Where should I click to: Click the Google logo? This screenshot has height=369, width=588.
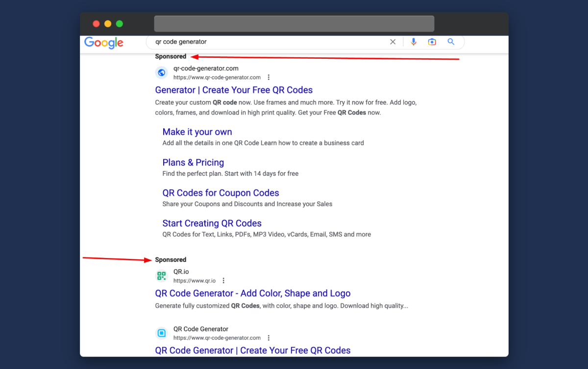(104, 43)
